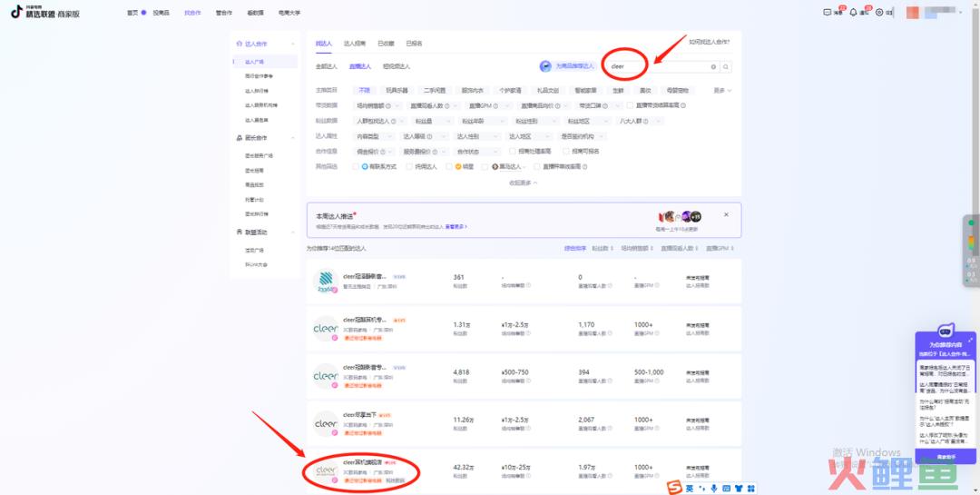Open the 场均销售额 filter dropdown
980x495 pixels.
[377, 105]
